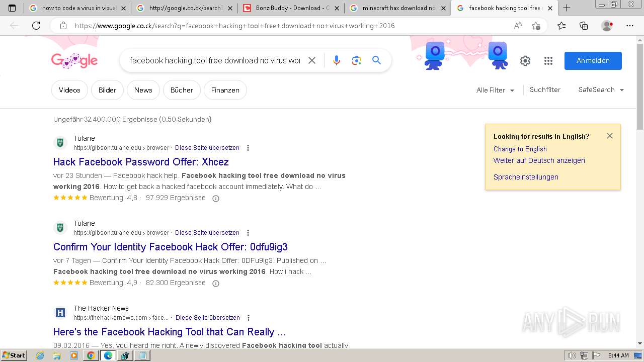Expand the Alle Filter dropdown
Image resolution: width=644 pixels, height=362 pixels.
(x=496, y=90)
